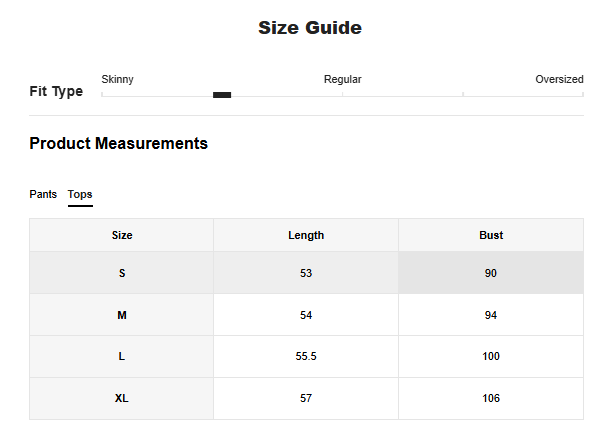Select the M size row label

[x=122, y=315]
